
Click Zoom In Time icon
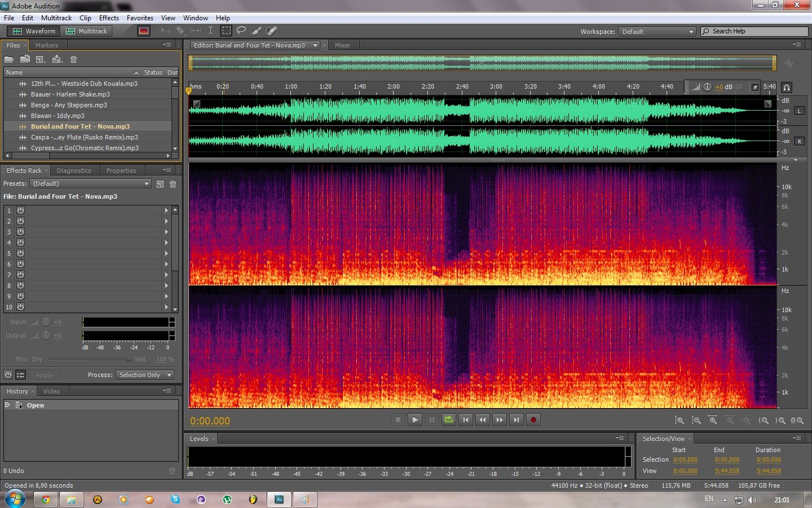pos(713,421)
